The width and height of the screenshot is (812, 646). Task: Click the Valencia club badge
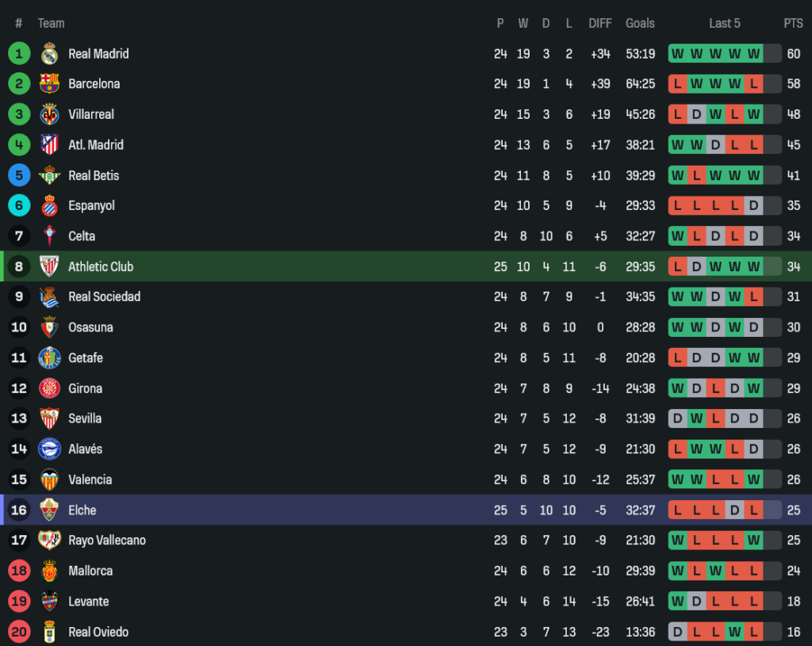pos(49,480)
